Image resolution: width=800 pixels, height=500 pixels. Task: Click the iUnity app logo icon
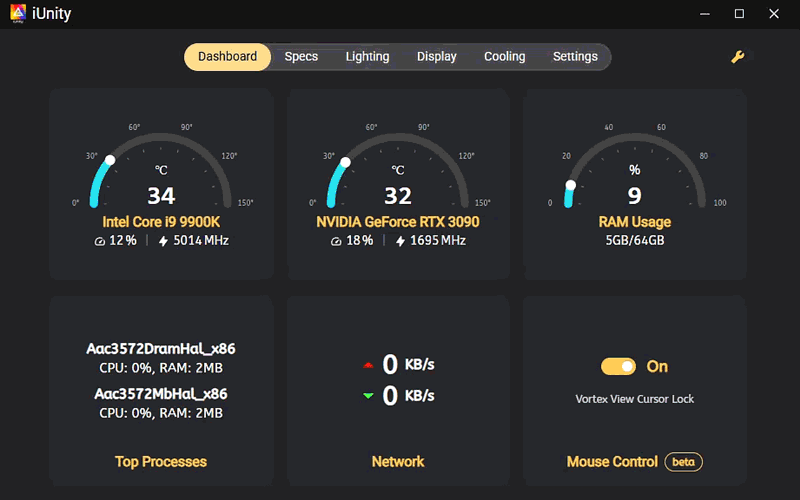click(18, 14)
